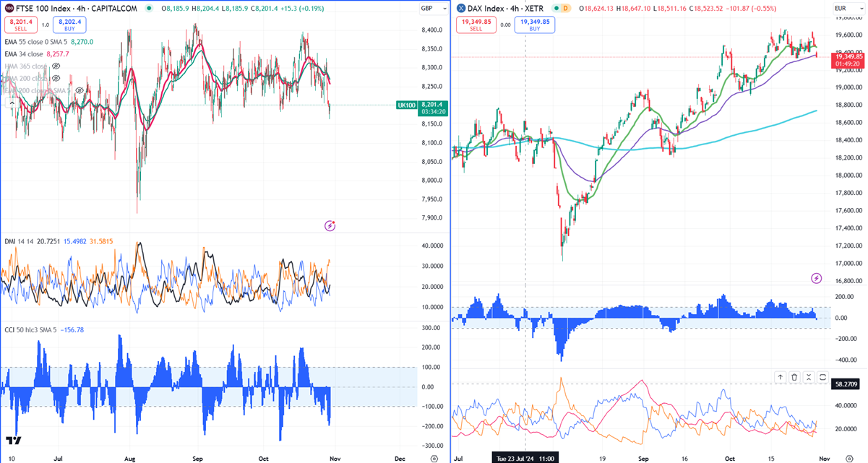
Task: Open FTSE chart time axis settings gear
Action: (433, 458)
